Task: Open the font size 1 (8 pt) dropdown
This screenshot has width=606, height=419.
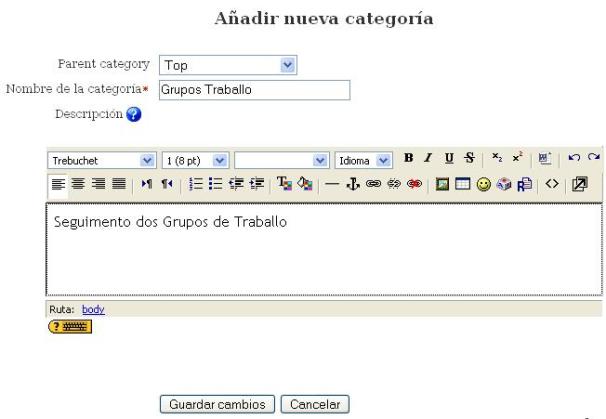Action: click(x=195, y=160)
